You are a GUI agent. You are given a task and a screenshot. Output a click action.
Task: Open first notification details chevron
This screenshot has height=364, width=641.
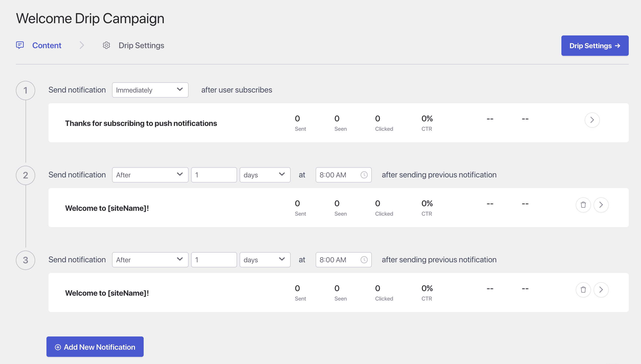coord(592,120)
